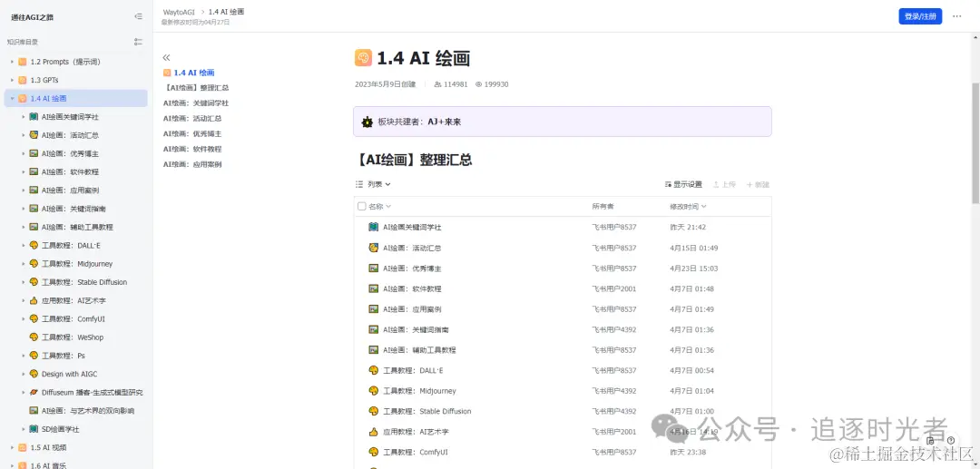This screenshot has width=980, height=469.
Task: Click the icon of 工具教程：ComfyUI table row
Action: click(374, 452)
